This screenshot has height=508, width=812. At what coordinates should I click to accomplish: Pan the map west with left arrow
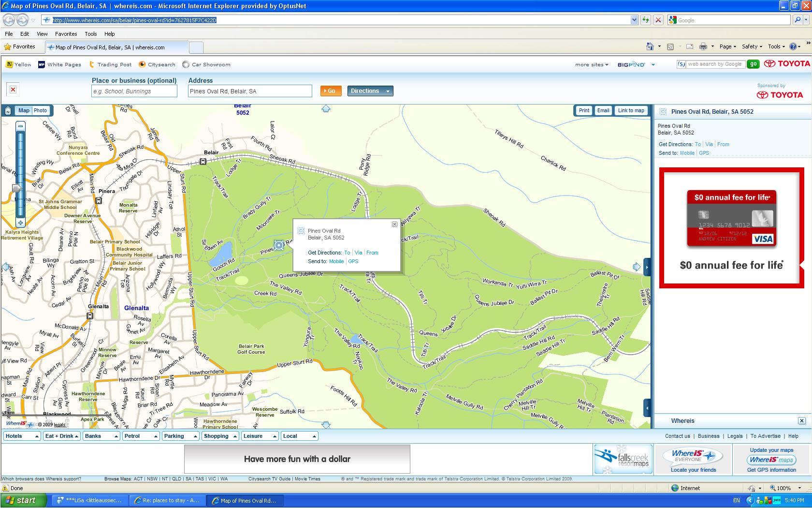click(x=6, y=267)
